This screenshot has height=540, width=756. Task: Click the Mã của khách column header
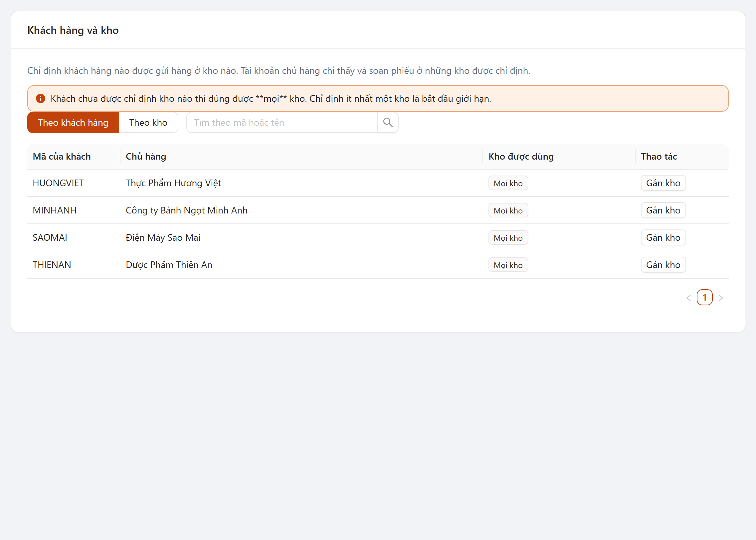[74, 156]
